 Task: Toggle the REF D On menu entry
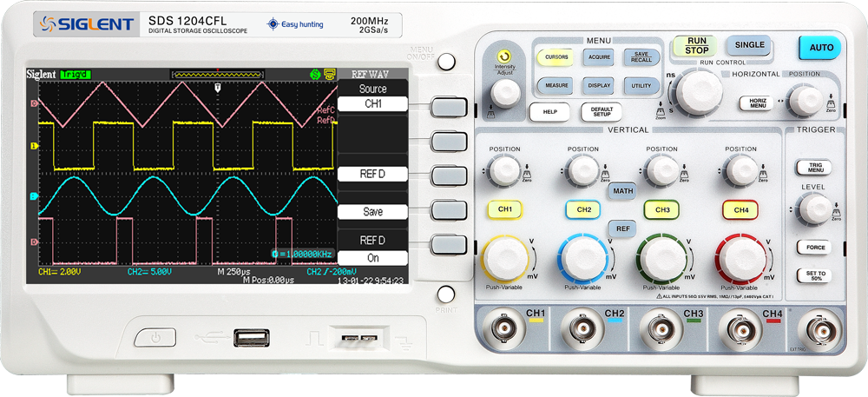(372, 249)
